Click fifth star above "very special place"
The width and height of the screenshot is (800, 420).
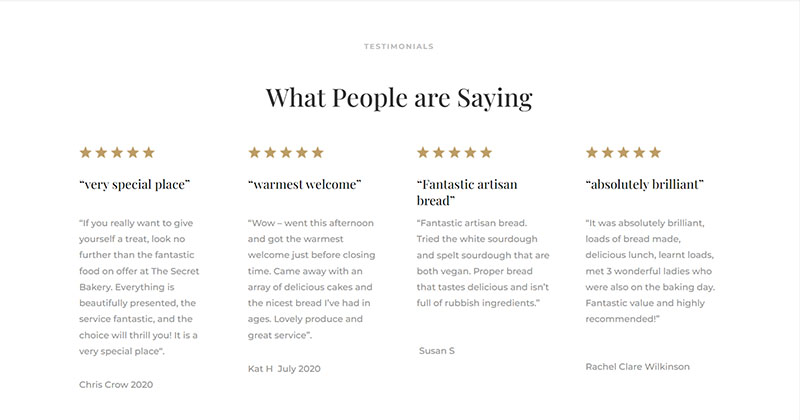(149, 153)
